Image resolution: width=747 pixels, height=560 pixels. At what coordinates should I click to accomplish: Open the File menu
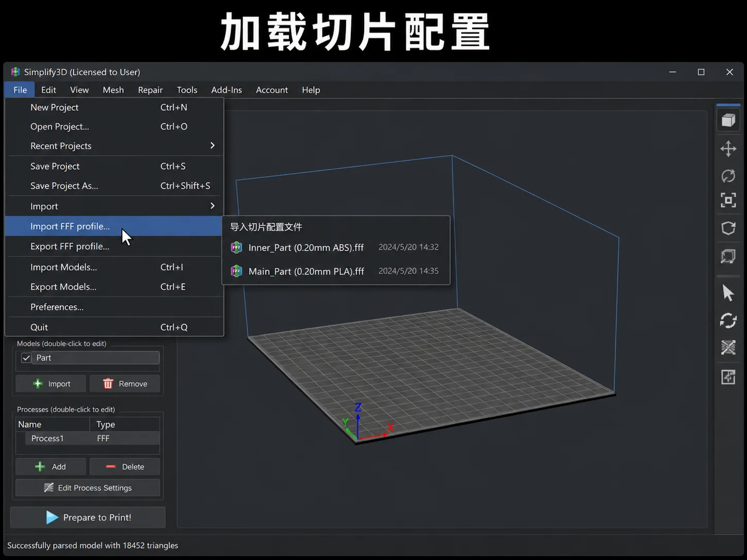pos(20,90)
